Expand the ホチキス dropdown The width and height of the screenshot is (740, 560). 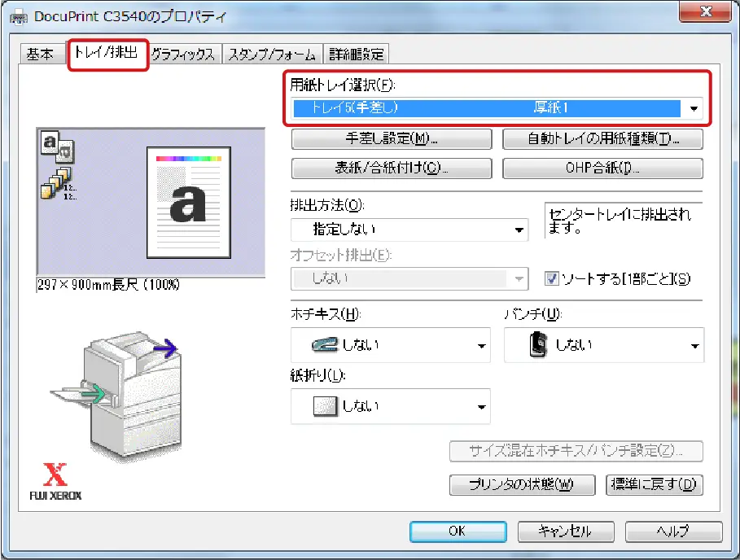pos(390,345)
